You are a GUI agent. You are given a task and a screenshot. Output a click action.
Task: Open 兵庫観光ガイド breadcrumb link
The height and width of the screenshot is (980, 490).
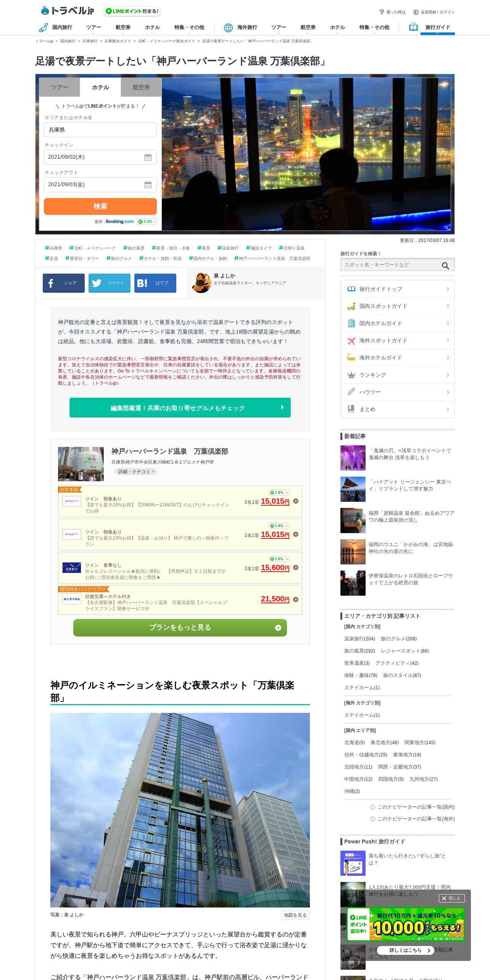[118, 41]
